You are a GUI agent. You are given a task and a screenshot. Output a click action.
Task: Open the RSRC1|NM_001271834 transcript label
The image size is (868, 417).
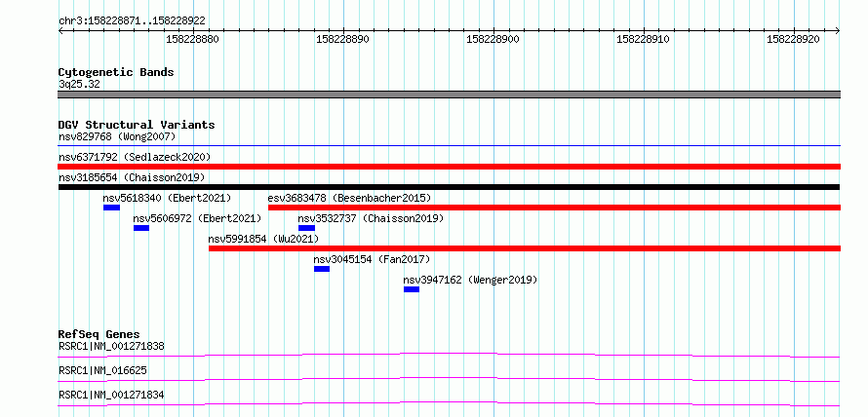111,396
